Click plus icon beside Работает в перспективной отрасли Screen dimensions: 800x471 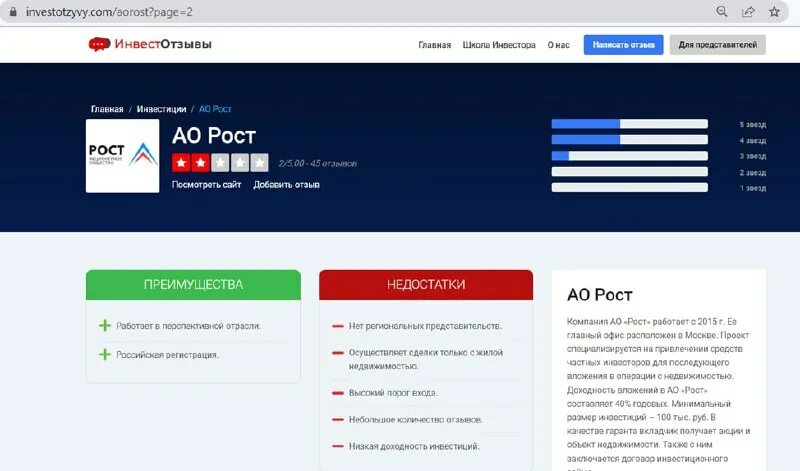[105, 326]
